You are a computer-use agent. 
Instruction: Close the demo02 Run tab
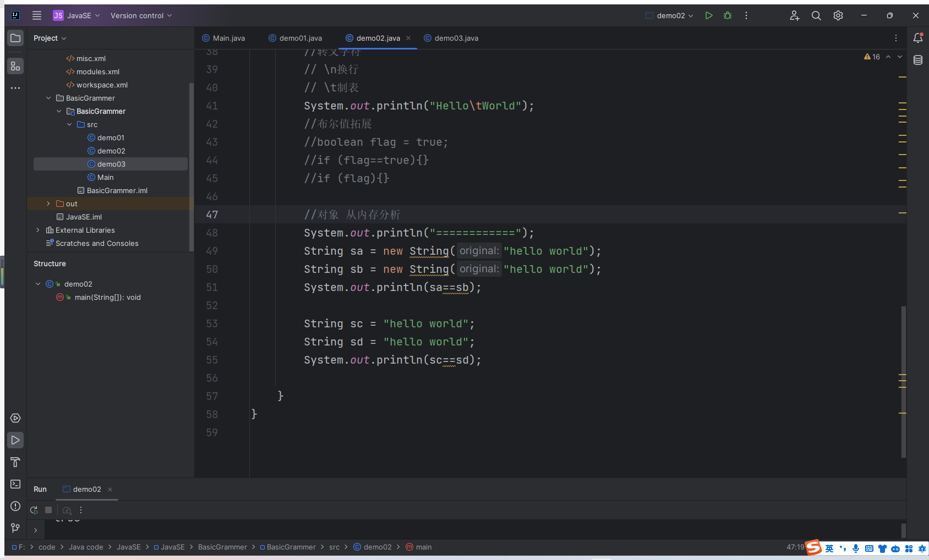tap(110, 490)
